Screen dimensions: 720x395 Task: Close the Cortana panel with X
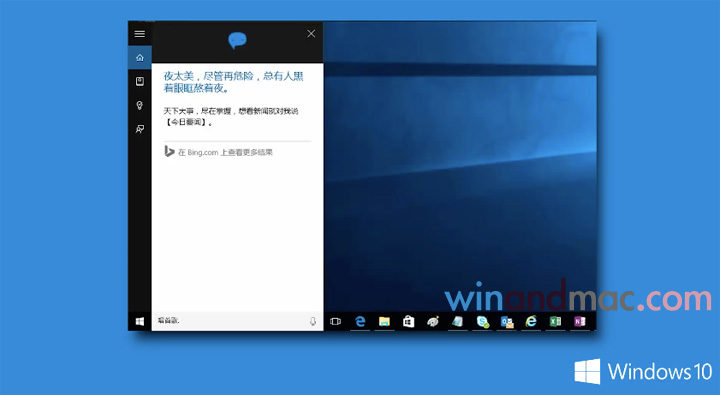[x=311, y=34]
